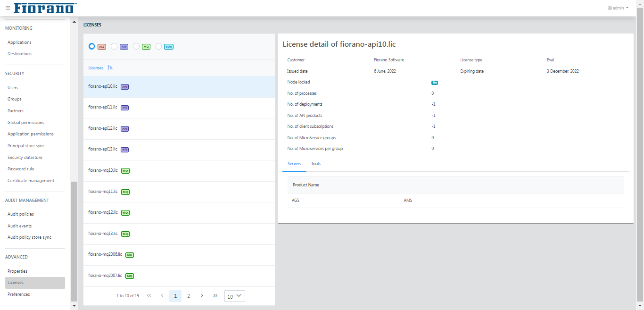Open Partners in Security section
Screen dimensions: 644x310
(x=16, y=111)
